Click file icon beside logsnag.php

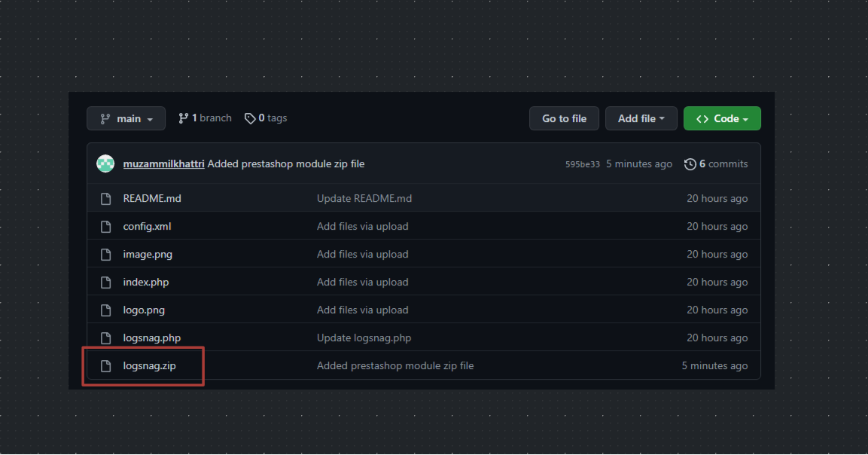click(x=105, y=338)
